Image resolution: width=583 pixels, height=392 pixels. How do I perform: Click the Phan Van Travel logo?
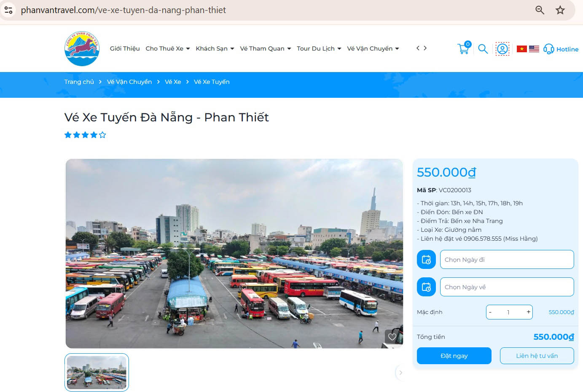81,48
